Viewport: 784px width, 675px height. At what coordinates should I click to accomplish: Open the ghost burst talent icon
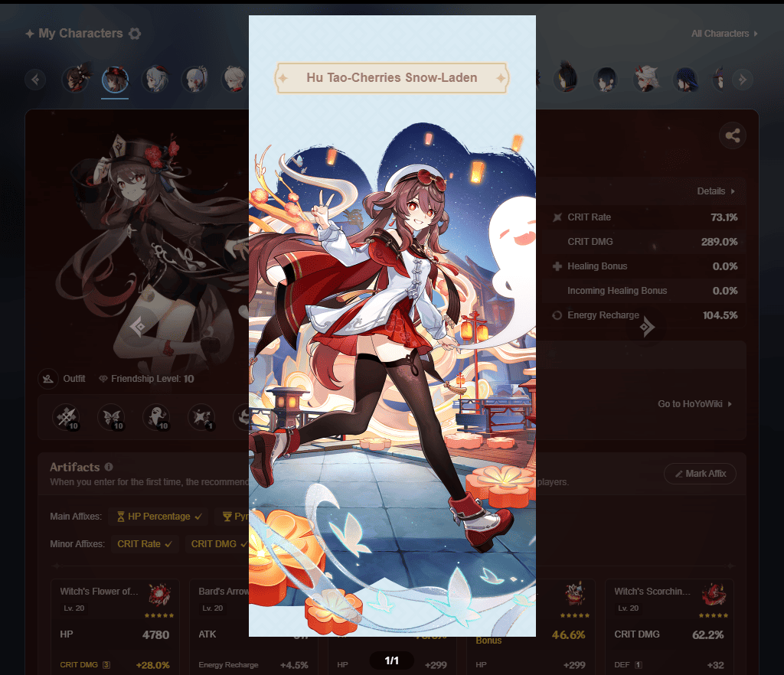(156, 417)
